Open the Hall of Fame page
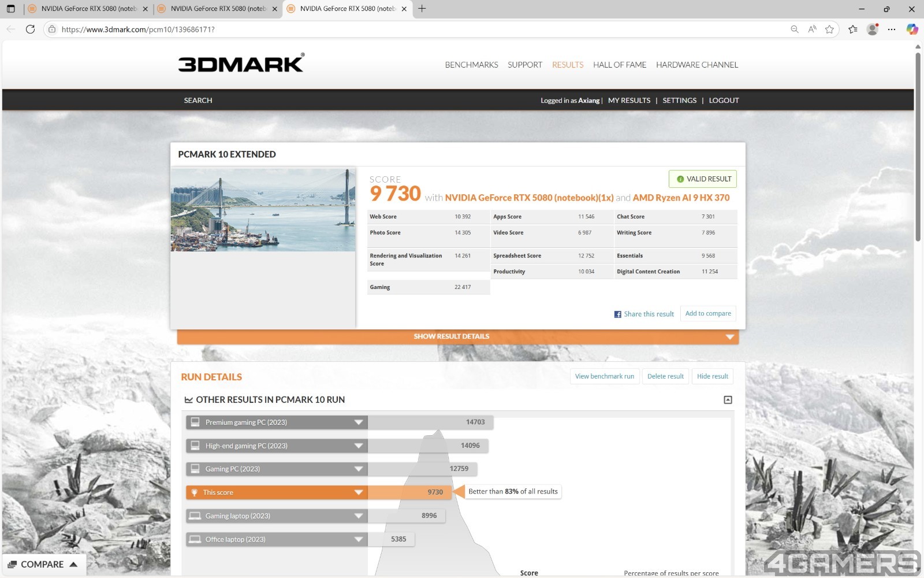The height and width of the screenshot is (578, 924). (620, 65)
